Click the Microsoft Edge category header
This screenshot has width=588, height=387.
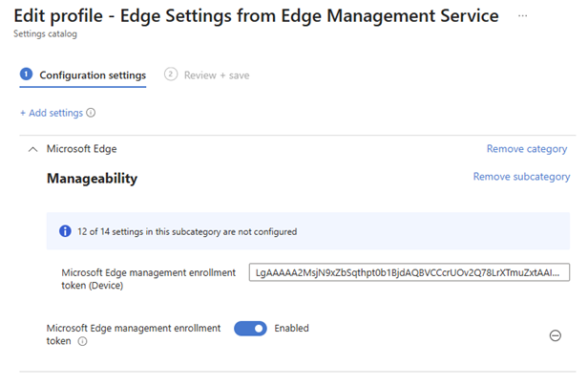coord(81,149)
